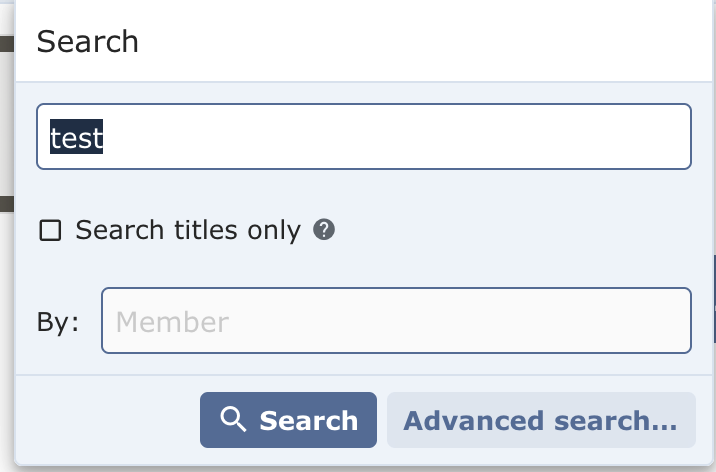Click empty space after "test" in keyword box
716x472 pixels.
[400, 137]
